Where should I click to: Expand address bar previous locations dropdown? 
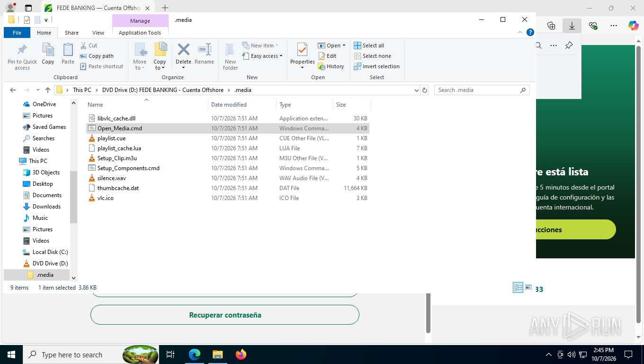click(417, 90)
